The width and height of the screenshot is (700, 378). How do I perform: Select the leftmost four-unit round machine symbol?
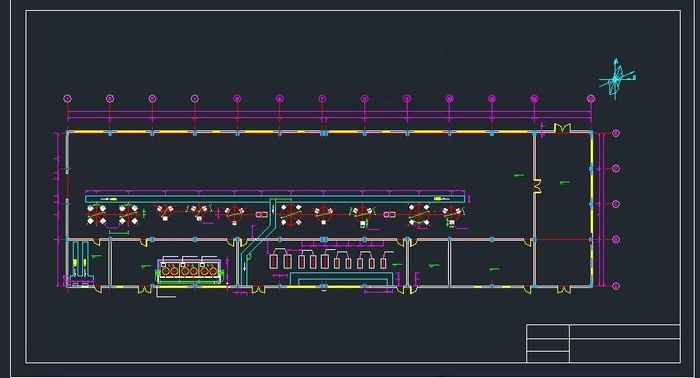[x=96, y=214]
